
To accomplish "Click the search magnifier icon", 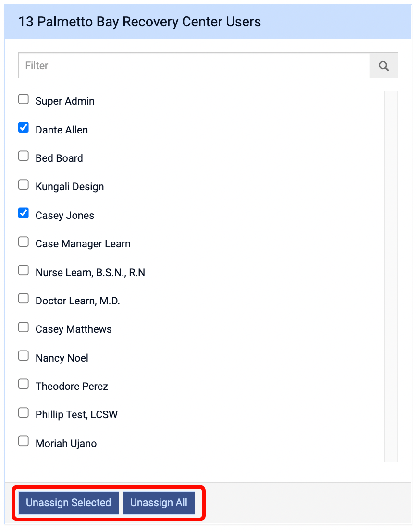I will point(384,65).
